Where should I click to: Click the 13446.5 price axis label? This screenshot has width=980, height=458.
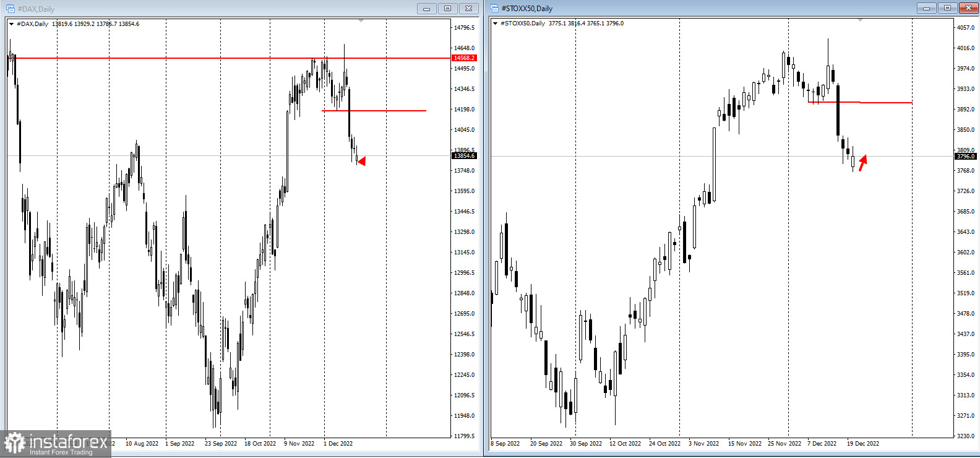(x=465, y=212)
